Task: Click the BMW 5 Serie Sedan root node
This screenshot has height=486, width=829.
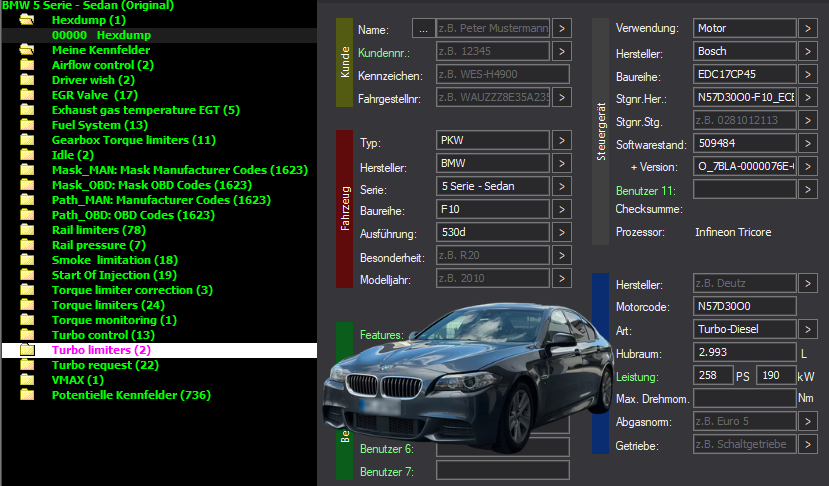Action: 88,6
